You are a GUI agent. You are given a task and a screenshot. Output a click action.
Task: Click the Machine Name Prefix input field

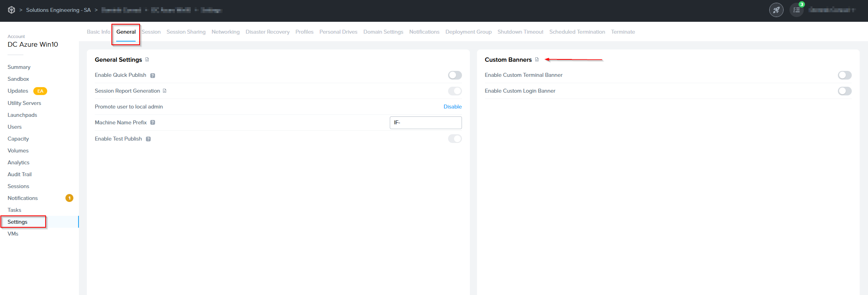(x=425, y=123)
